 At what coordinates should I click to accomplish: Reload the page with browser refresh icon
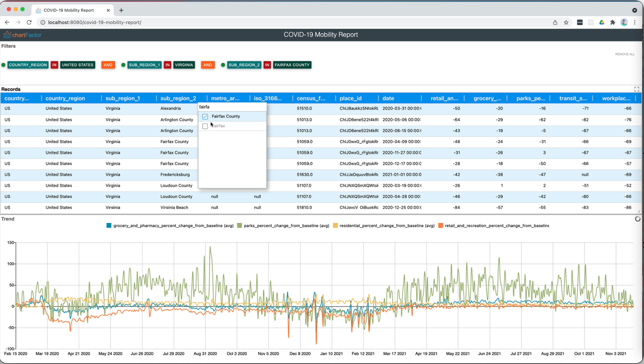point(29,22)
